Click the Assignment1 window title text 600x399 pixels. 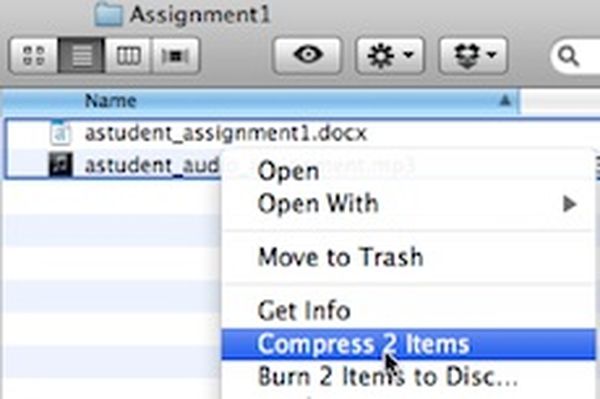200,15
